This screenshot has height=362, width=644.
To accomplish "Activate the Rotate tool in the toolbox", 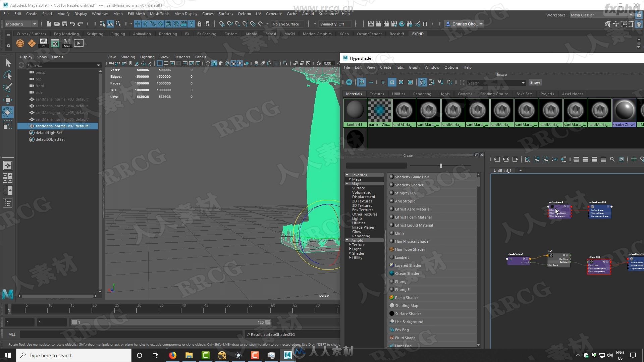I will click(x=8, y=112).
